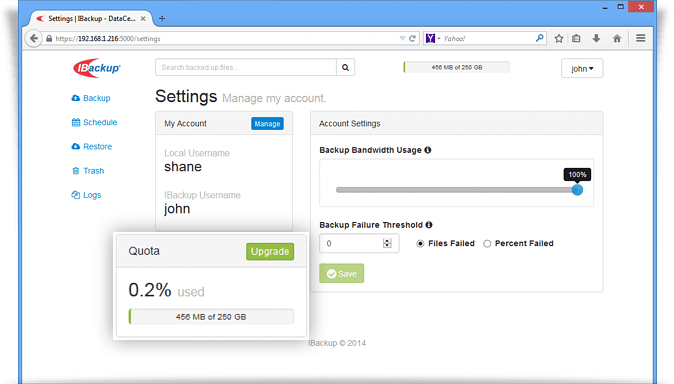The height and width of the screenshot is (384, 674).
Task: Bookmark this page with the star icon
Action: pyautogui.click(x=559, y=38)
